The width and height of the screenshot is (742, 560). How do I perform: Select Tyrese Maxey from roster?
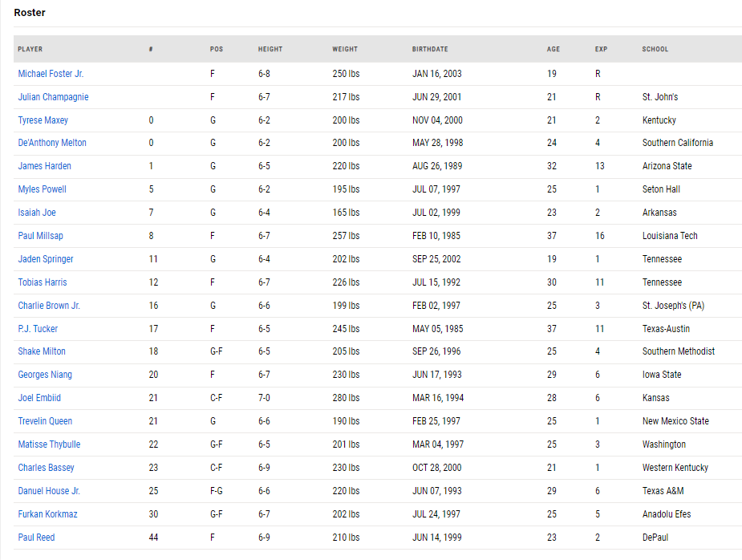(43, 120)
